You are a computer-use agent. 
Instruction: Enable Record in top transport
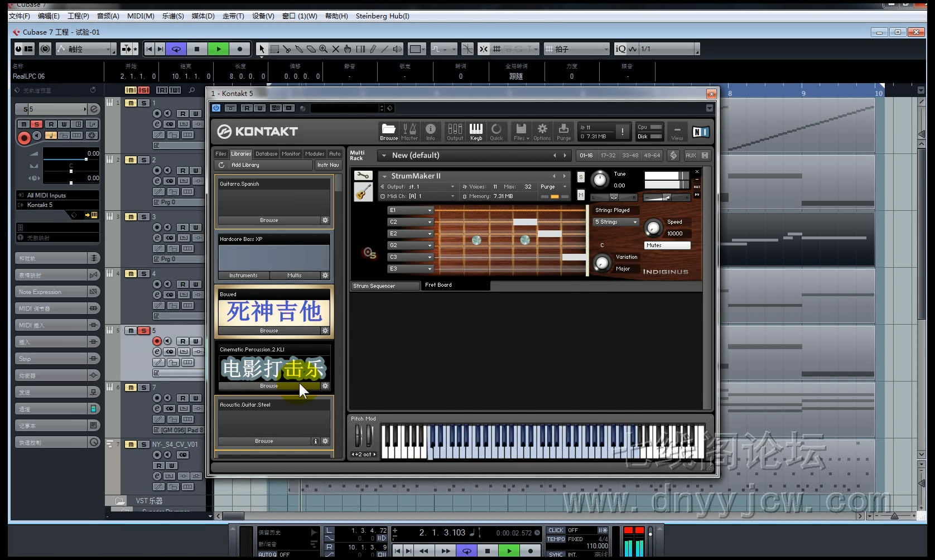pyautogui.click(x=240, y=49)
